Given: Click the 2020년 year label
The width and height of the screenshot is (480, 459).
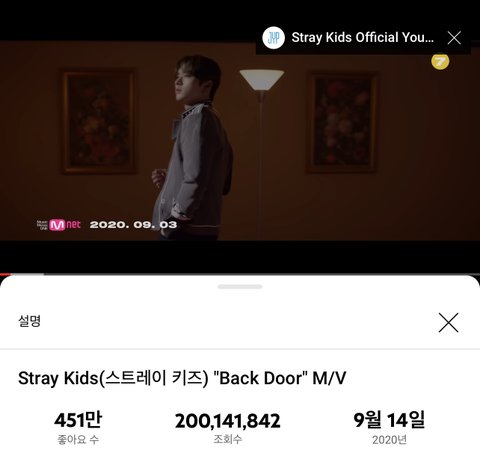Looking at the screenshot, I should (x=389, y=440).
